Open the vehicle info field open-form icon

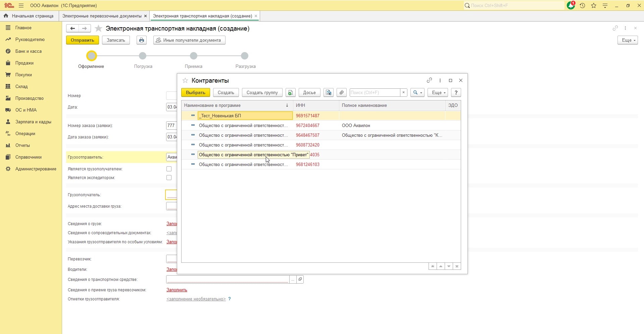click(x=300, y=279)
